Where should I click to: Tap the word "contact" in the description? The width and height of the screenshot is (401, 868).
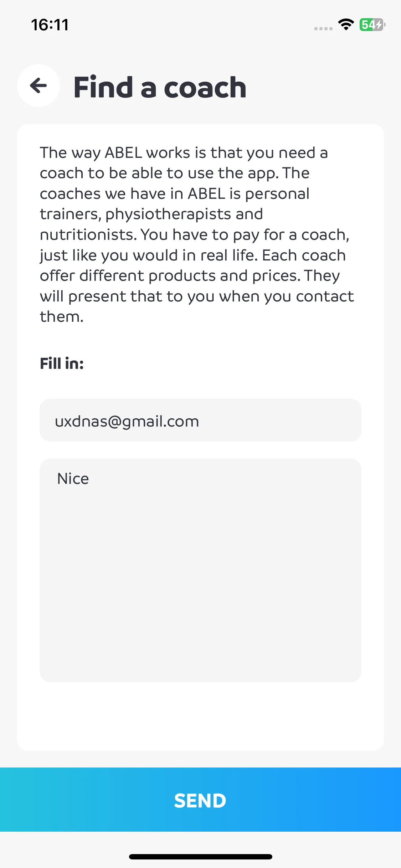click(x=325, y=296)
